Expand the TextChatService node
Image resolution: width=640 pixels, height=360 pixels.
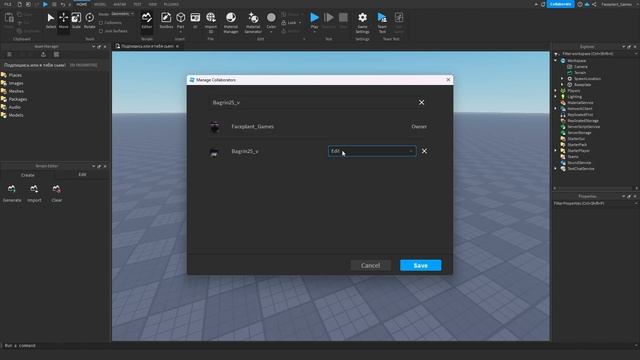point(556,169)
